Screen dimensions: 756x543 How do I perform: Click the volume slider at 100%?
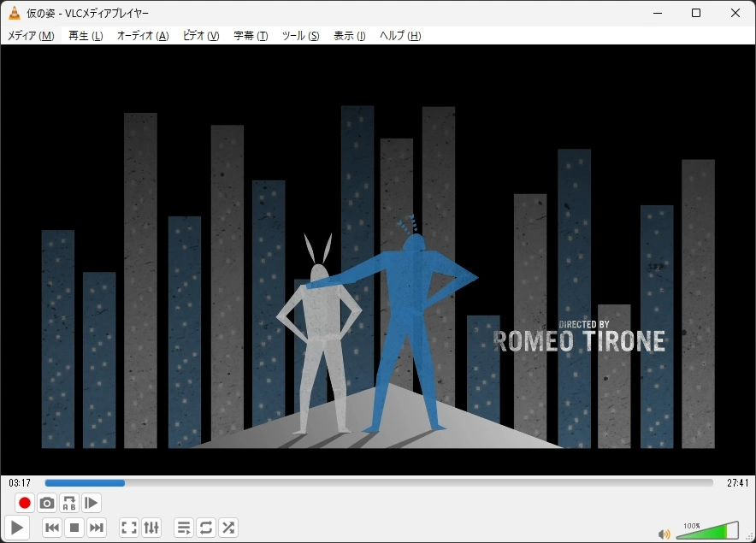click(x=725, y=532)
